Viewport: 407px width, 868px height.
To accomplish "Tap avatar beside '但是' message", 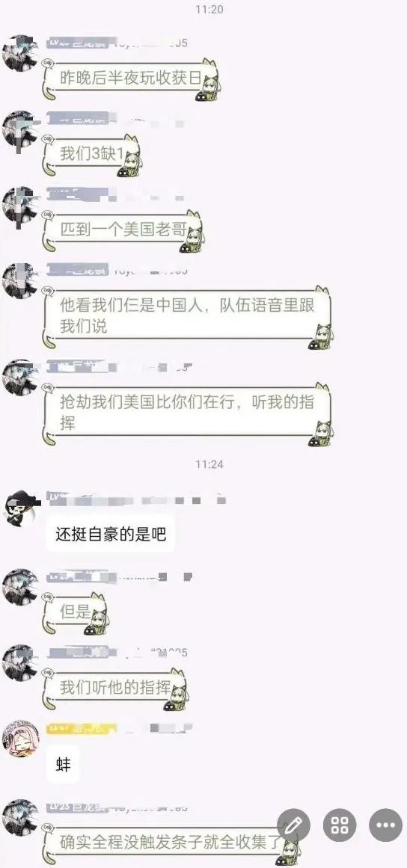I will pyautogui.click(x=20, y=586).
